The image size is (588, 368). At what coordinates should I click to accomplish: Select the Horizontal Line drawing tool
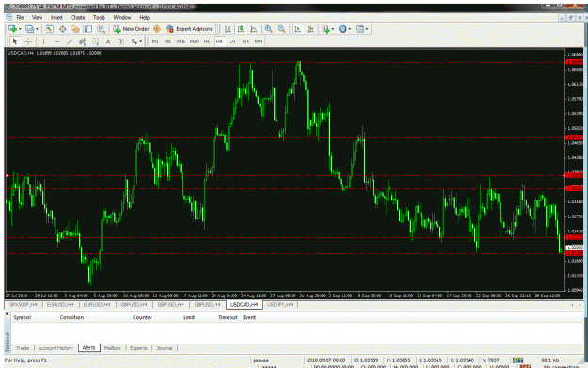coord(56,41)
